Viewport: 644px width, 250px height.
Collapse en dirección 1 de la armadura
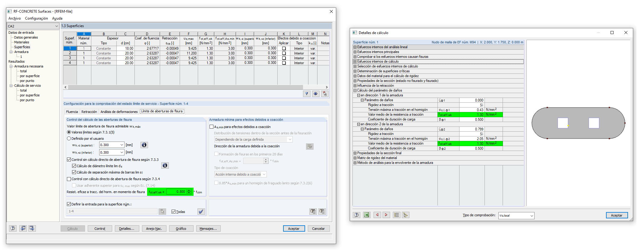358,95
